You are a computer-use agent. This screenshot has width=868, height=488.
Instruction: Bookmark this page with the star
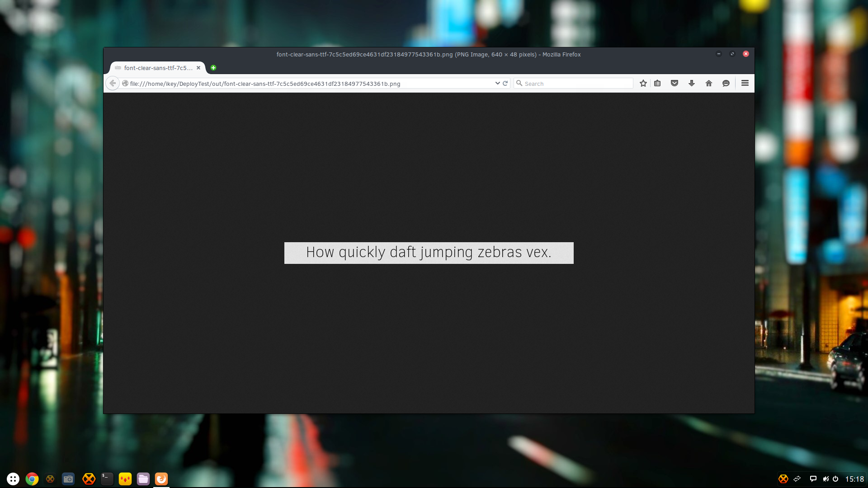pyautogui.click(x=643, y=84)
